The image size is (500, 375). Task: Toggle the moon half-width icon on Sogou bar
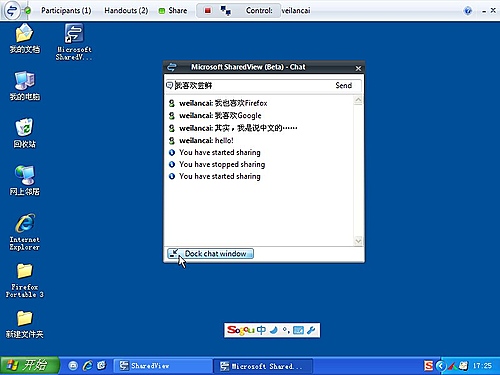pos(274,330)
